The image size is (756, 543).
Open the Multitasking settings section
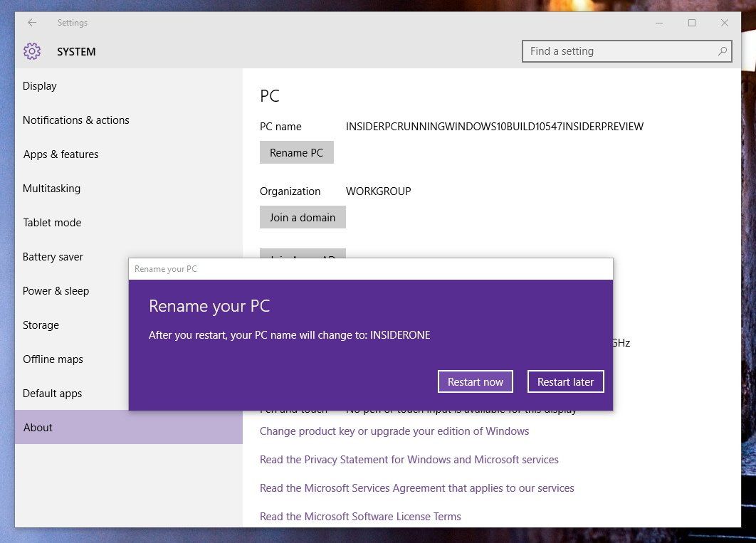pos(51,188)
